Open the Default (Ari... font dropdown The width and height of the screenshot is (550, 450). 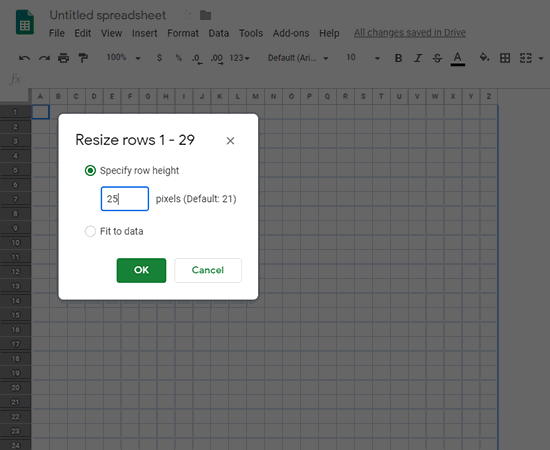(x=298, y=58)
